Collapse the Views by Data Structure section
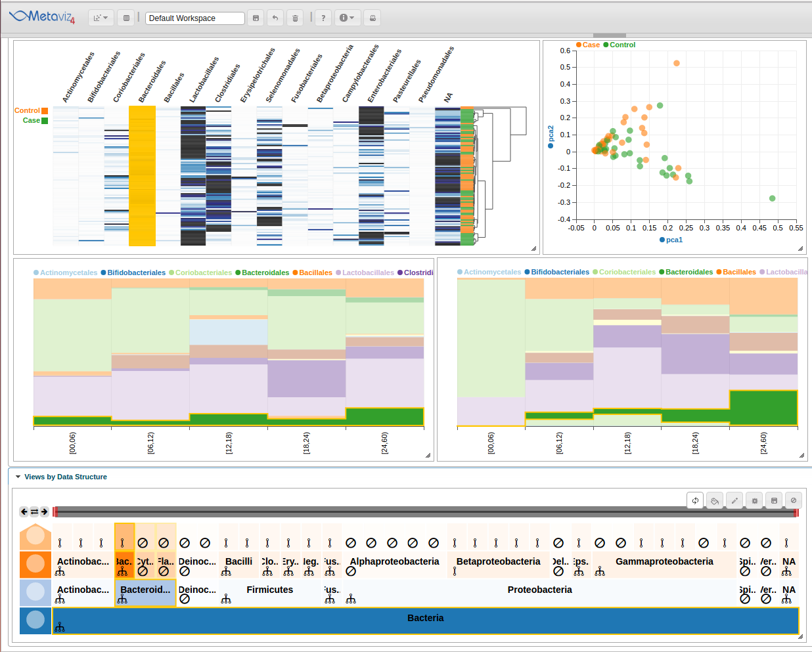The height and width of the screenshot is (652, 812). [18, 477]
